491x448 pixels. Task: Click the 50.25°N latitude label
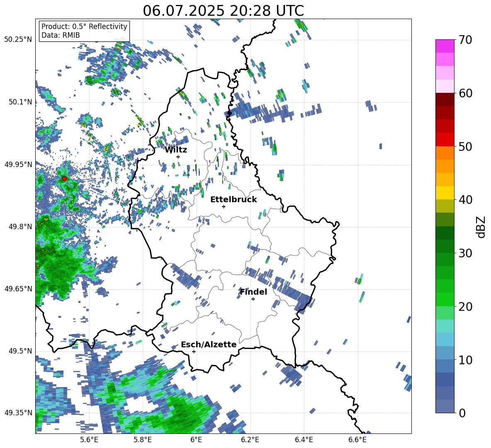point(18,40)
